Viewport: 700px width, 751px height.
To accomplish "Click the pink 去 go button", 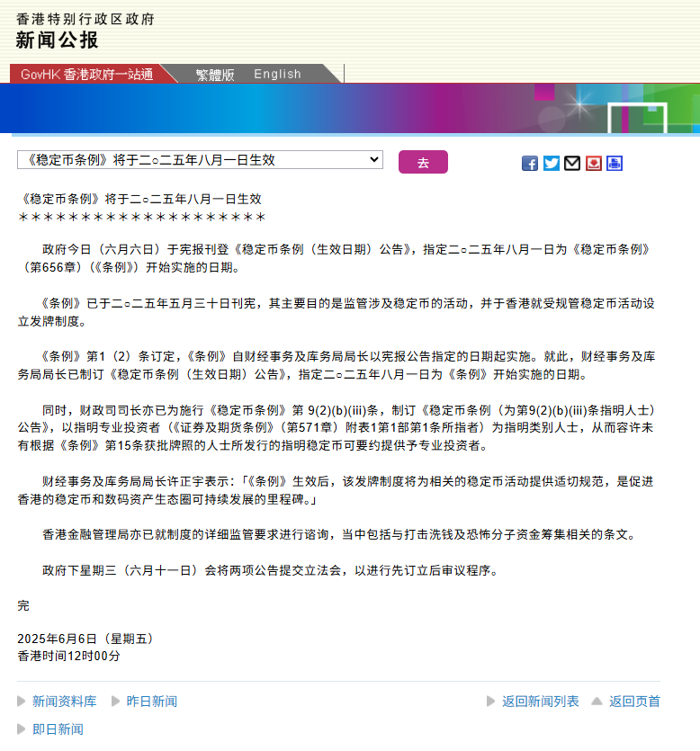I will (x=423, y=162).
